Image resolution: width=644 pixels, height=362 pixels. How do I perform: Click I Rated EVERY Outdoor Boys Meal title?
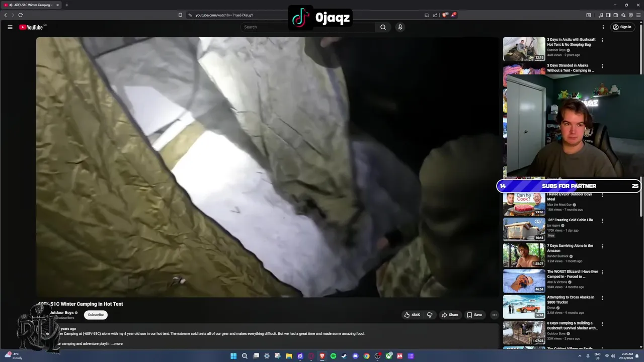570,197
